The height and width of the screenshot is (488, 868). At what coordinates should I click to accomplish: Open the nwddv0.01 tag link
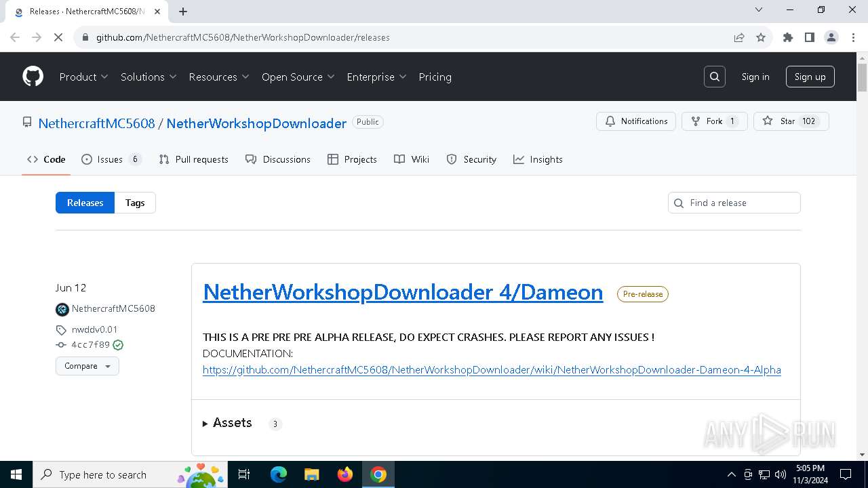pos(94,329)
